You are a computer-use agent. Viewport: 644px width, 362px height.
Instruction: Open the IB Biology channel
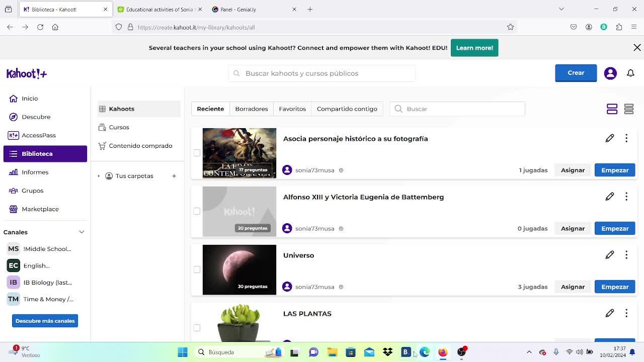coord(40,282)
